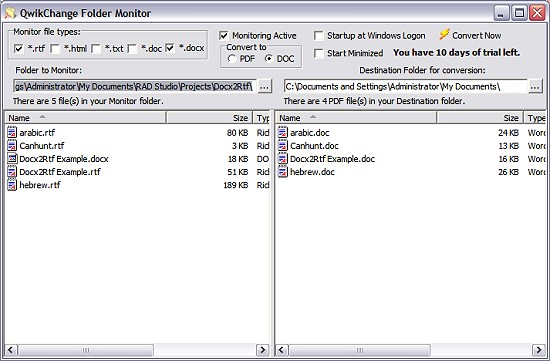550x361 pixels.
Task: Sort destination list by Size column
Action: [x=480, y=118]
